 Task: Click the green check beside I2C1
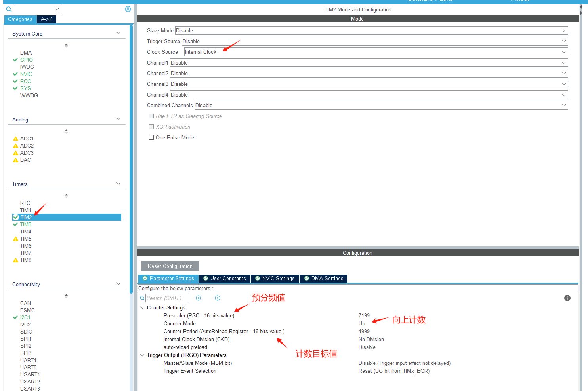tap(15, 317)
